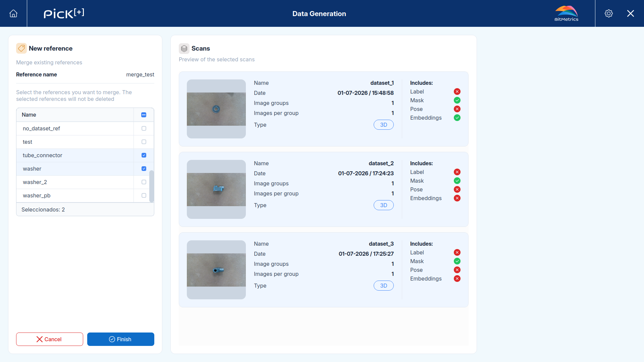Uncheck the washer checkbox
644x362 pixels.
(x=144, y=169)
